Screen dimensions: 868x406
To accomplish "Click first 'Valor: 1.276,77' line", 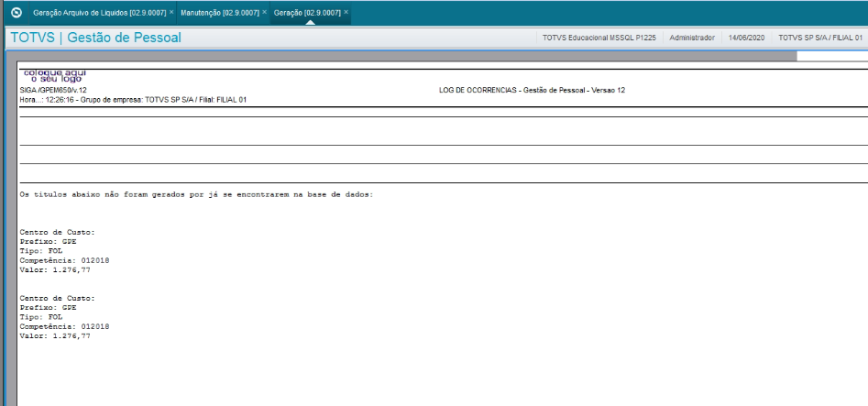I will (x=55, y=269).
